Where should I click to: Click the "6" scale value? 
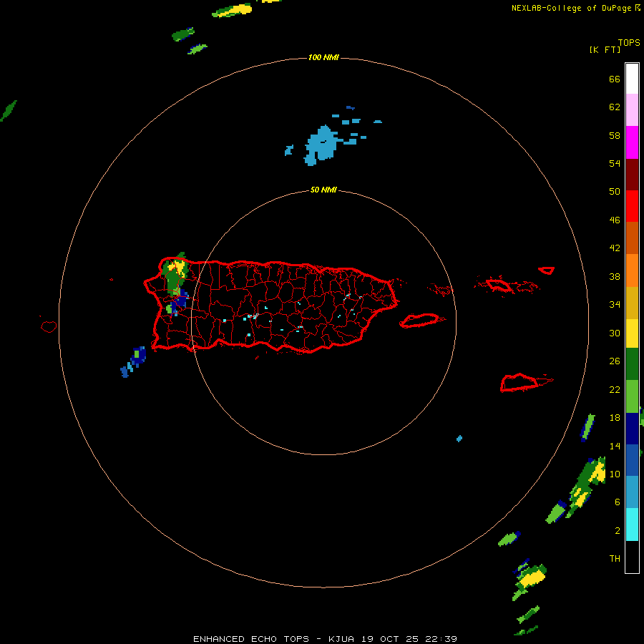click(x=617, y=502)
